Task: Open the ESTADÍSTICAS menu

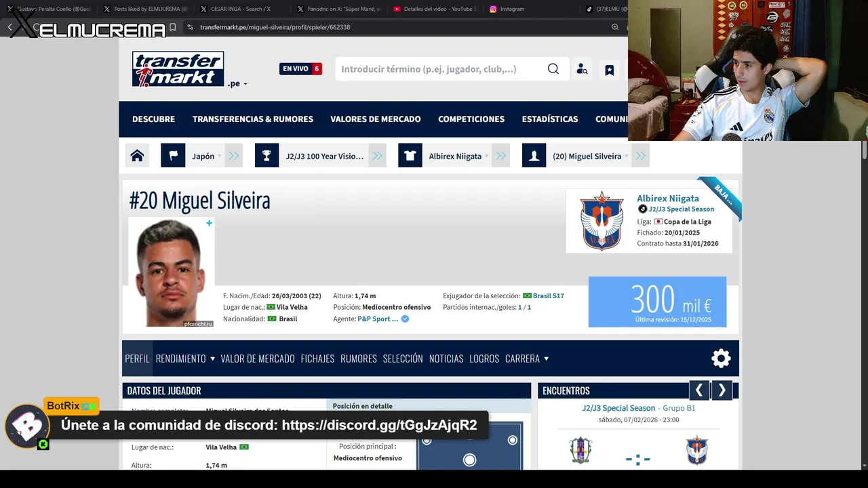Action: (550, 119)
